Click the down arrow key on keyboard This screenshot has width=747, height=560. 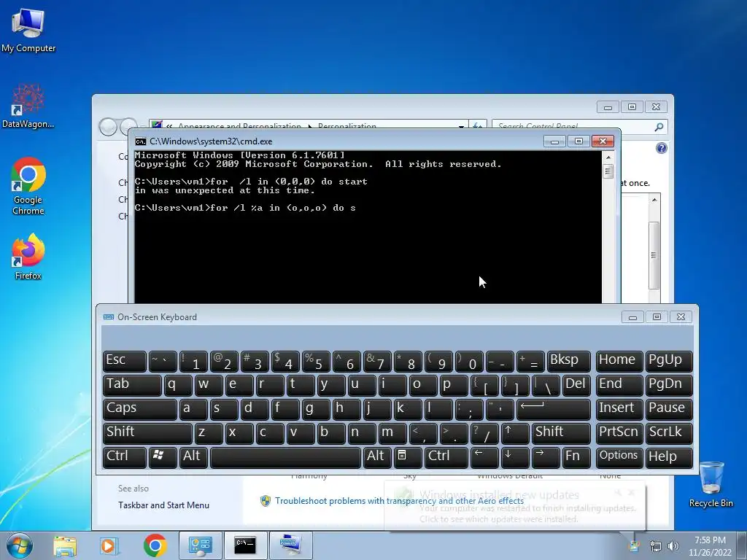click(515, 456)
